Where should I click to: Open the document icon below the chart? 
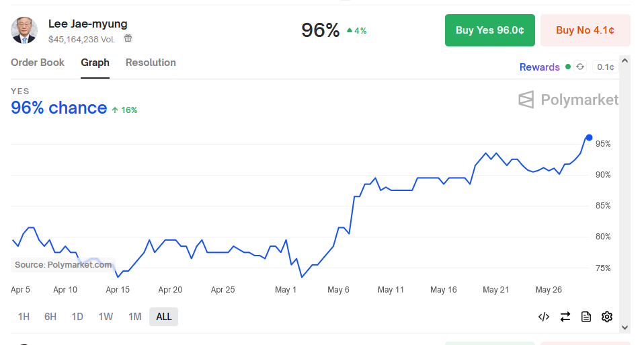click(x=586, y=317)
